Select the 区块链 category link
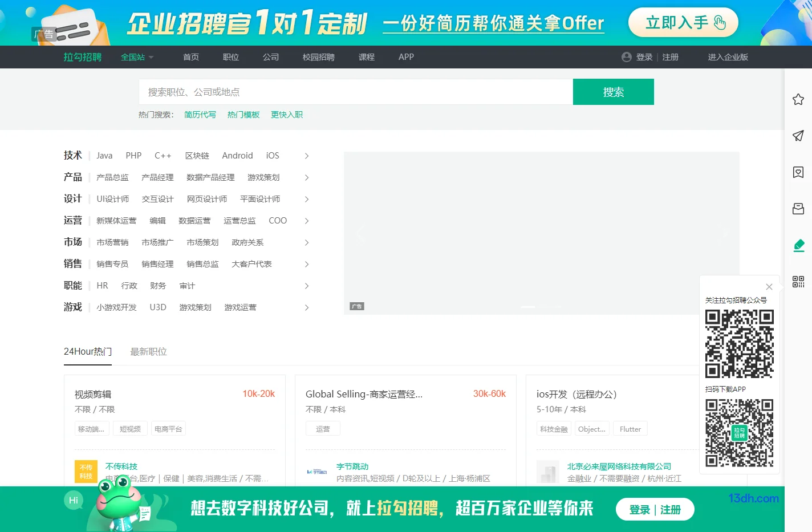 click(197, 156)
